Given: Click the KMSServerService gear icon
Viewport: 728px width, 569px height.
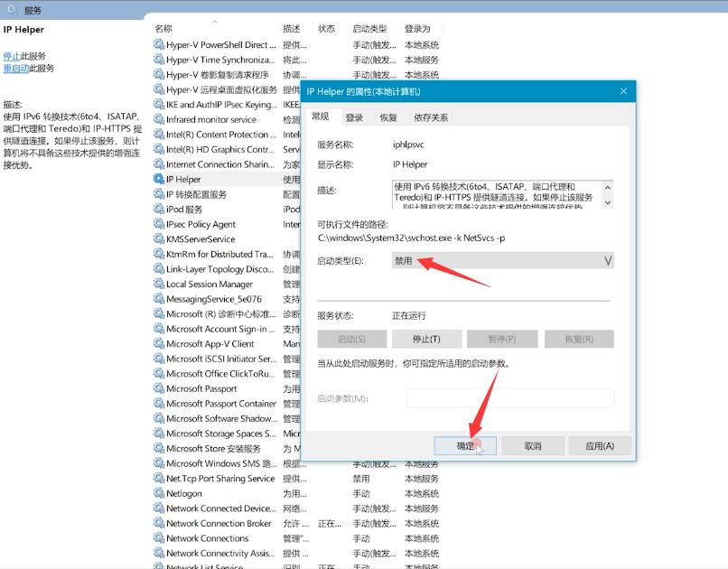Looking at the screenshot, I should (x=159, y=239).
